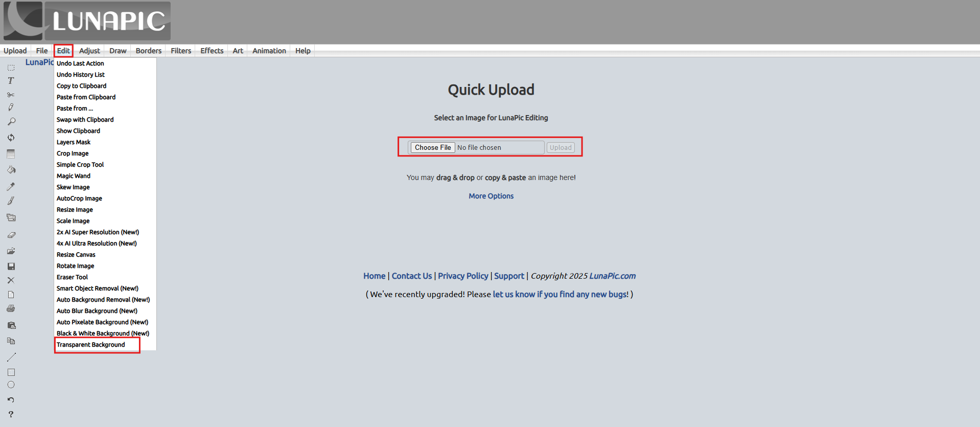Select the circle shape drawing tool
This screenshot has width=980, height=427.
point(11,385)
